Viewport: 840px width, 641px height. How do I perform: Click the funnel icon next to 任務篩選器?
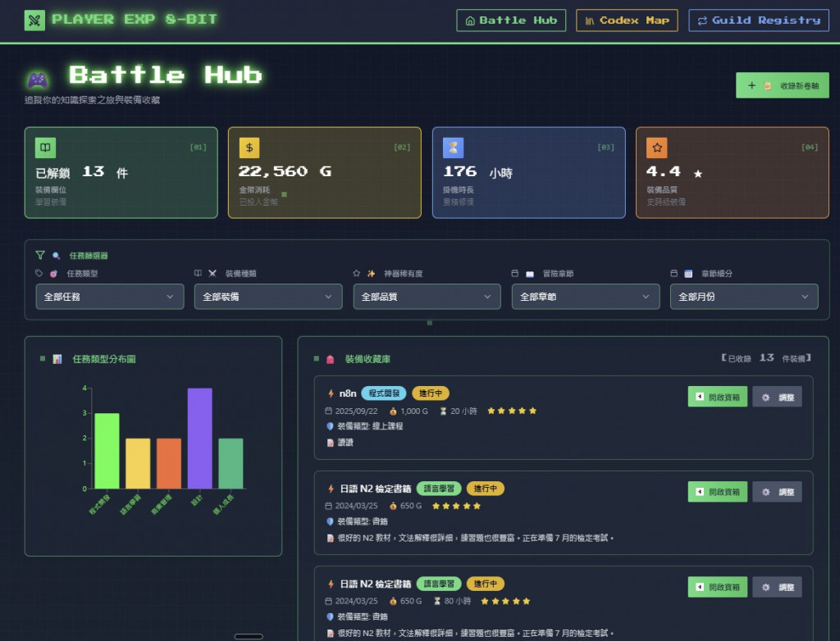pyautogui.click(x=40, y=256)
